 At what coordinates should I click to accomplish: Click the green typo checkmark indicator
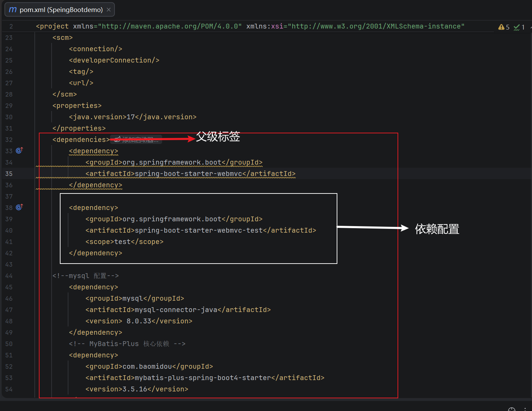point(517,27)
